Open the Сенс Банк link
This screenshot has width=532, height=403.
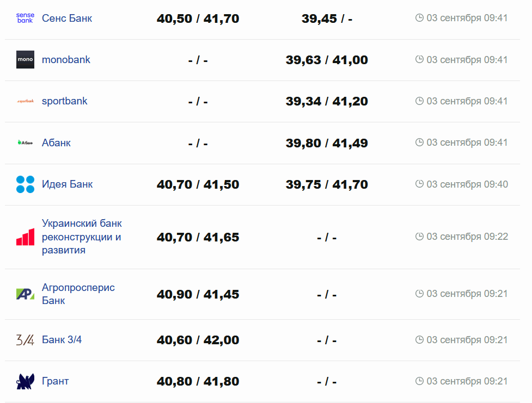click(67, 18)
